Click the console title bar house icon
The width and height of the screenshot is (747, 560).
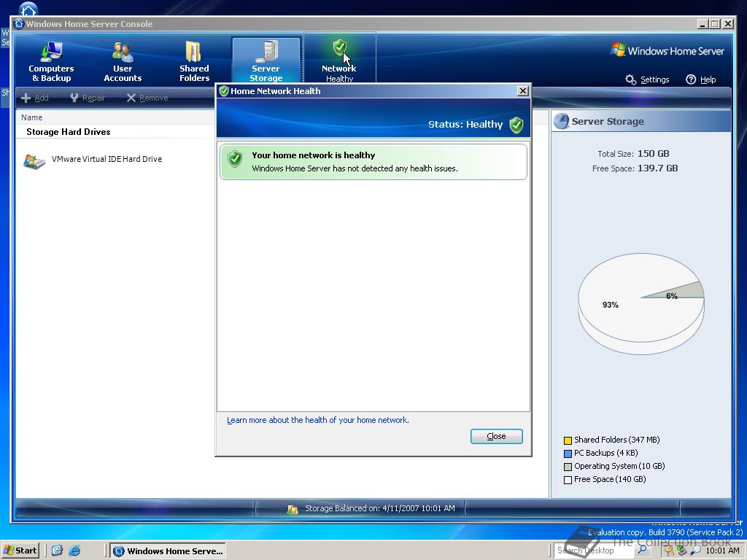[19, 24]
